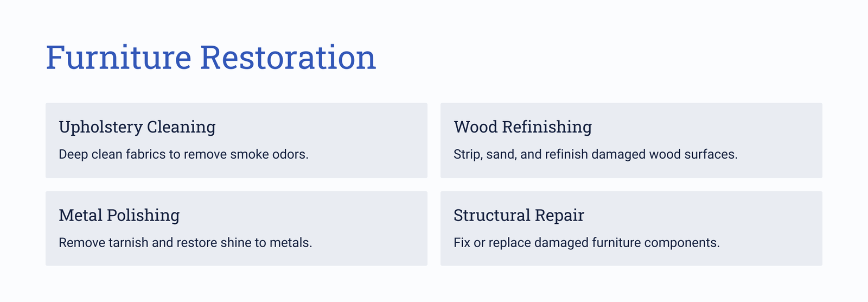Click the Structural Repair title
Screen dimensions: 868x302
pos(519,216)
